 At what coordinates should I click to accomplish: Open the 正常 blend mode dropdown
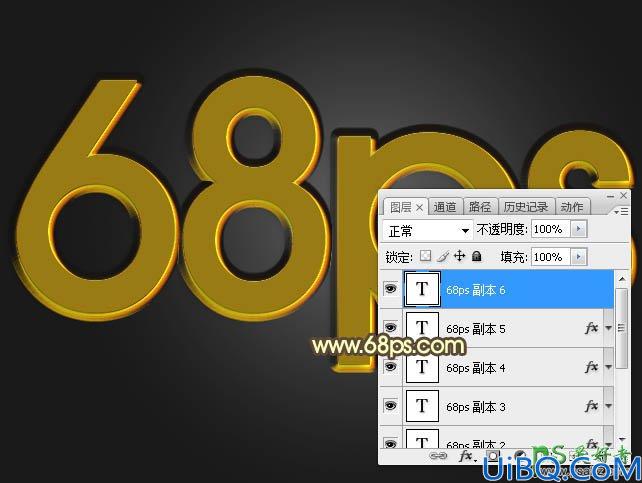428,230
